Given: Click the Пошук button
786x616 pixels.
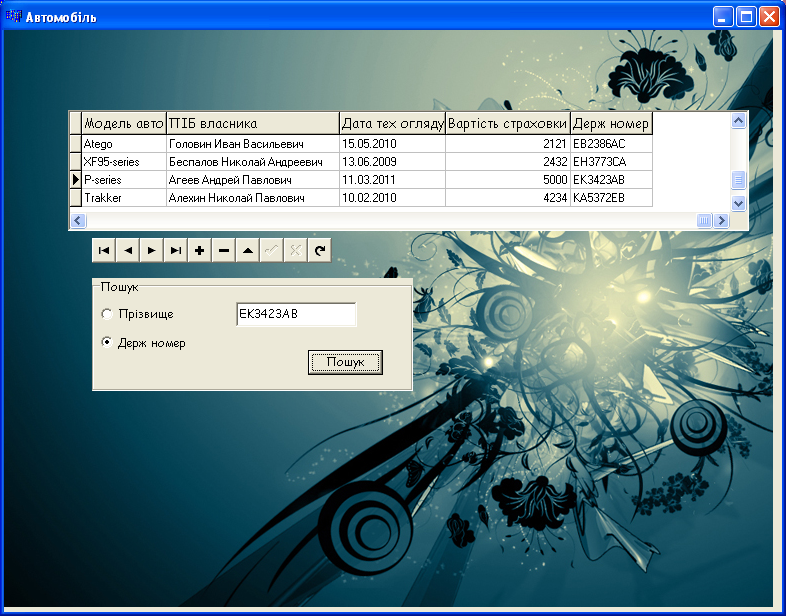Looking at the screenshot, I should click(345, 362).
